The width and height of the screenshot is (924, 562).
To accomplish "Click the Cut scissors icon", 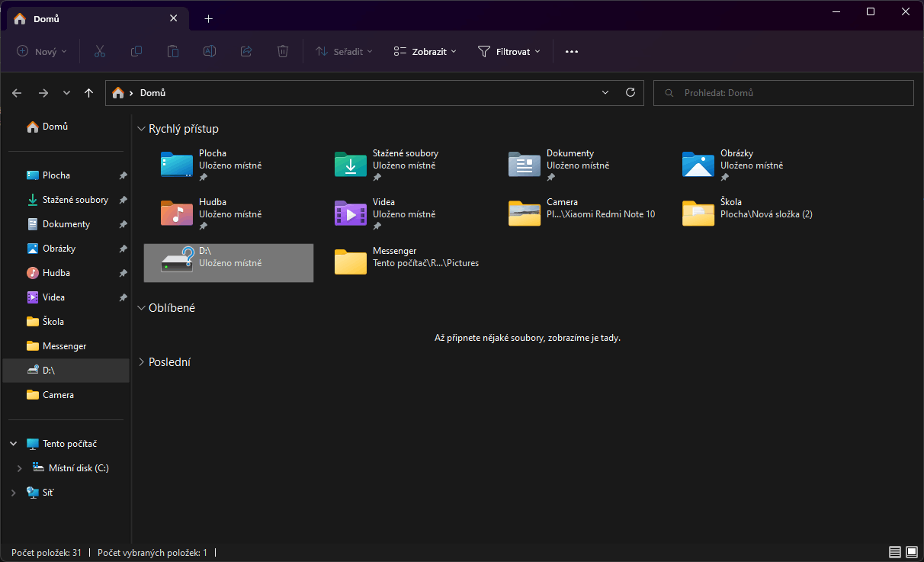I will (x=99, y=51).
